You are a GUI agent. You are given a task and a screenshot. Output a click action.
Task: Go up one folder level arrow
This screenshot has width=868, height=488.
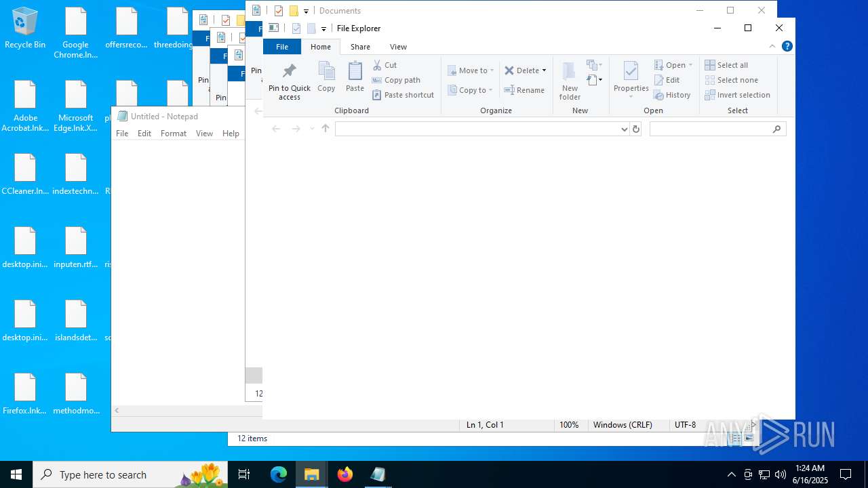(325, 129)
